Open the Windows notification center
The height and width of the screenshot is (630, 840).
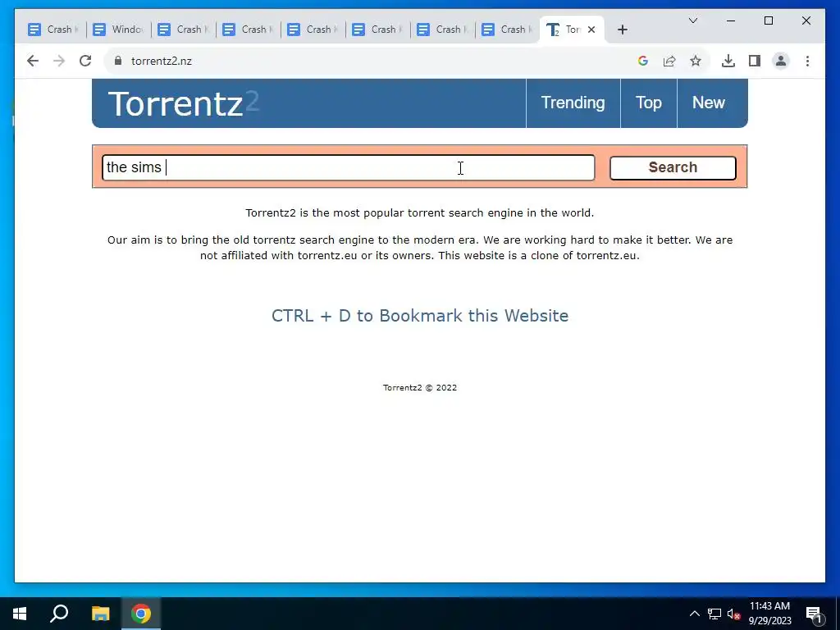(814, 614)
